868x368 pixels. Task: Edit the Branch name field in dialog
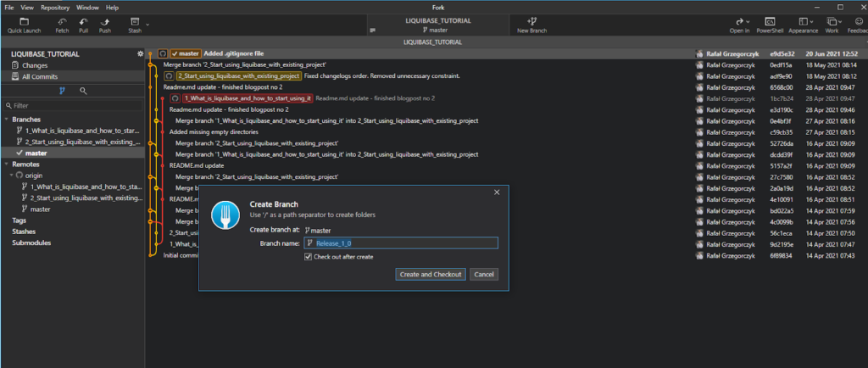(x=400, y=243)
